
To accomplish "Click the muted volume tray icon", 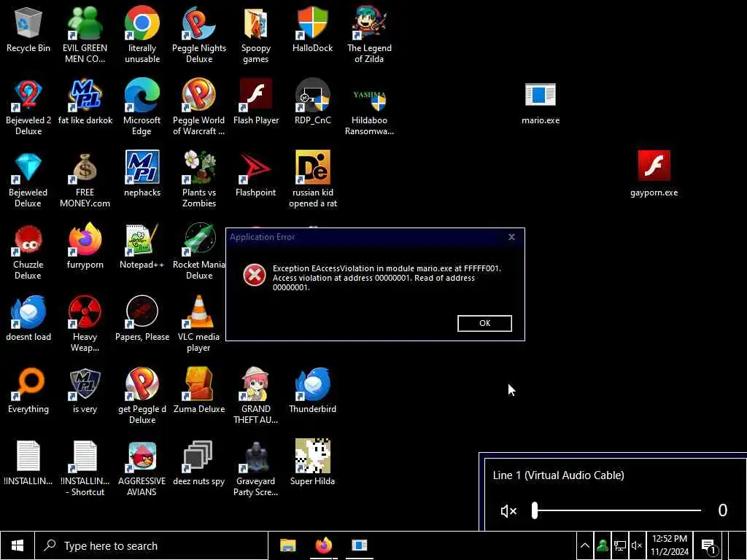I will (636, 545).
